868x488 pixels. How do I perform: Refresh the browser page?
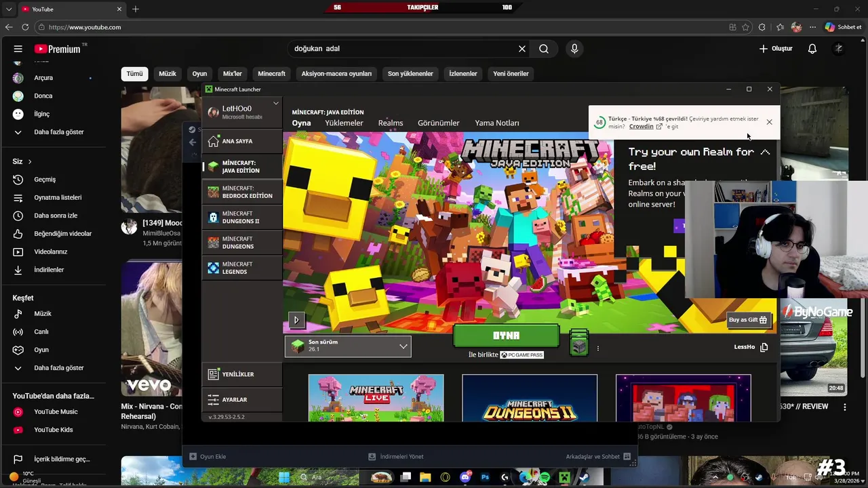[x=25, y=27]
